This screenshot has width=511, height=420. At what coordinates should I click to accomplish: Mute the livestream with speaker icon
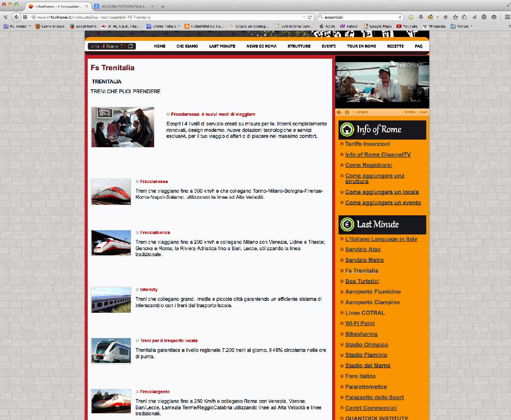[x=339, y=112]
